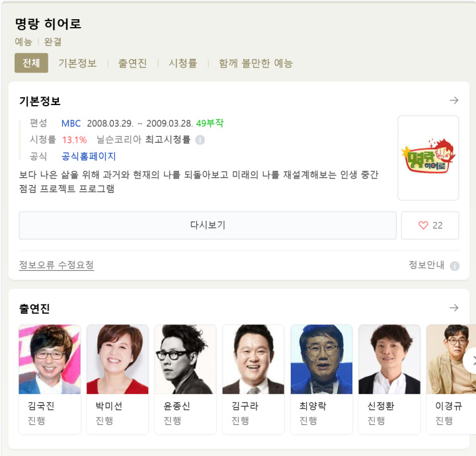
Task: Open info icon next to 최고시청률
Action: pyautogui.click(x=200, y=140)
